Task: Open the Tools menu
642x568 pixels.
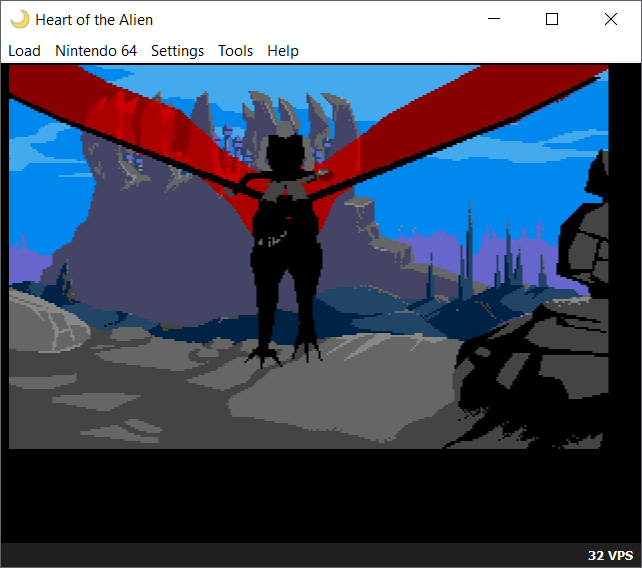Action: pos(235,51)
